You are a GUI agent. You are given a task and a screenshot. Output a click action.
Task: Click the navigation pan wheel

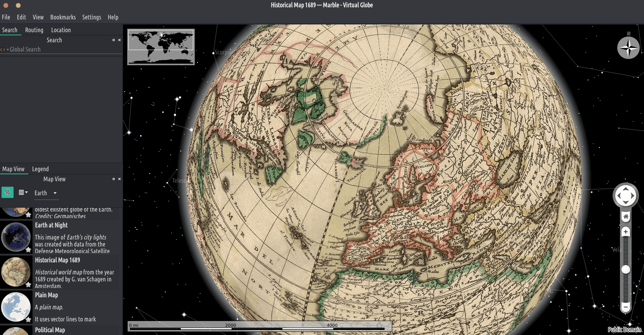coord(625,196)
